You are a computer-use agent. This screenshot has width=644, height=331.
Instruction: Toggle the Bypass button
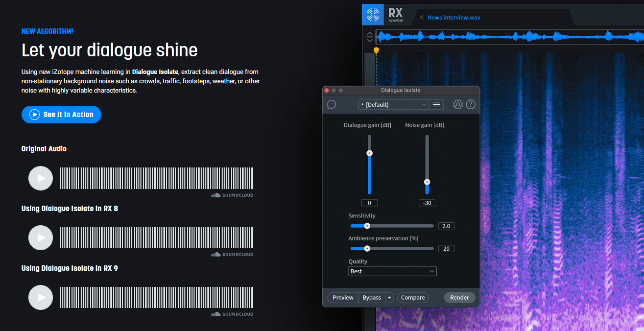(x=372, y=298)
